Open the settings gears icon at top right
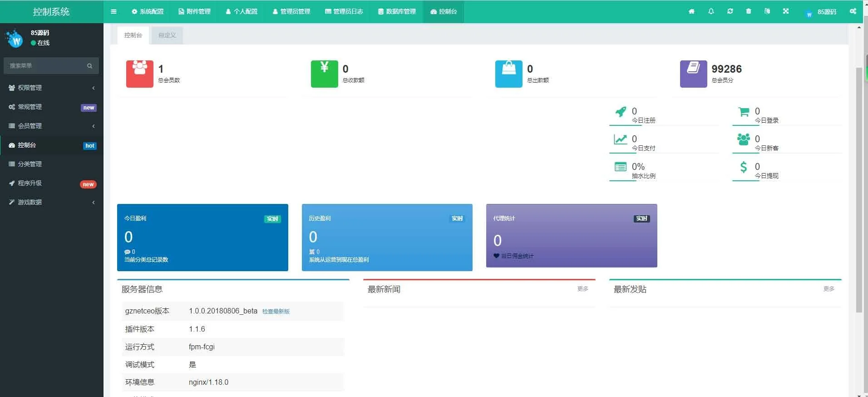 [x=853, y=11]
